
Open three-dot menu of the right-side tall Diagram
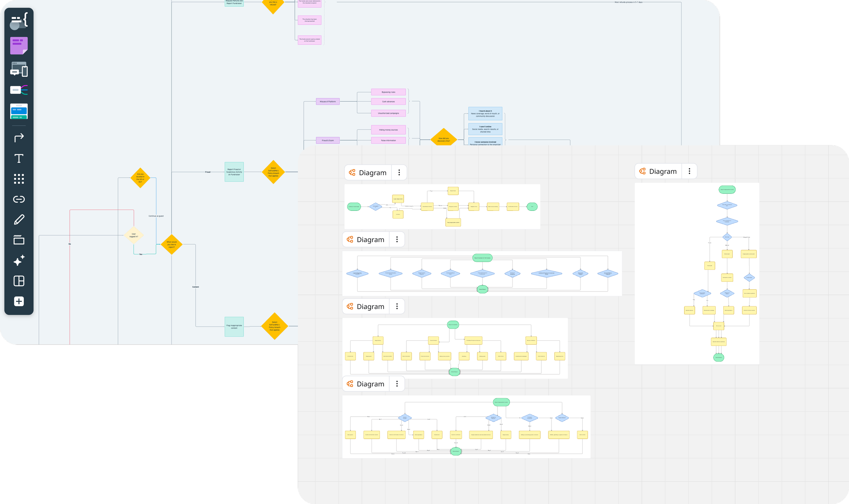tap(689, 171)
